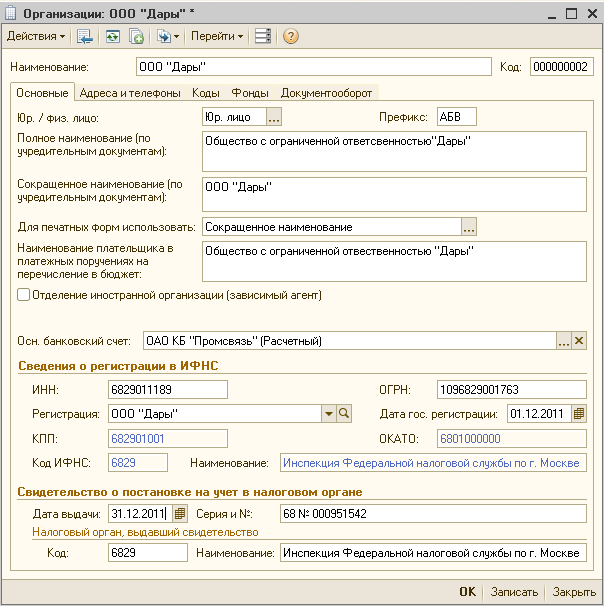Screen dimensions: 604x606
Task: Clear main bank account with X button
Action: coord(579,341)
